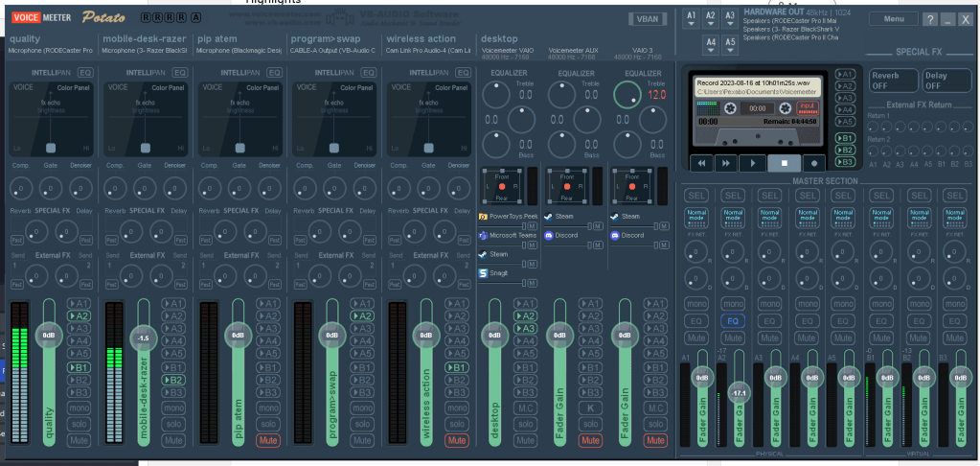Select input device under pip atem strip name

coord(239,50)
